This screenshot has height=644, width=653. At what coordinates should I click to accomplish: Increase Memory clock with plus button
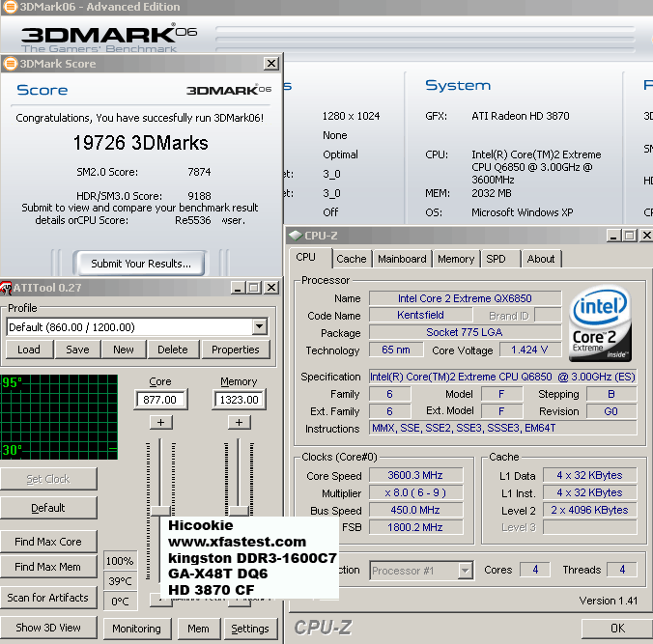[239, 423]
